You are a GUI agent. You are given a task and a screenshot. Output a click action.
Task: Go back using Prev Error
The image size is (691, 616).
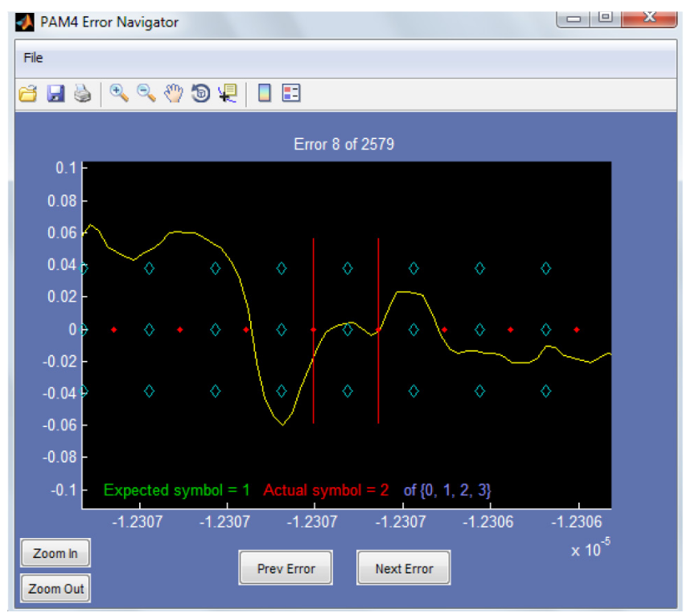(286, 568)
